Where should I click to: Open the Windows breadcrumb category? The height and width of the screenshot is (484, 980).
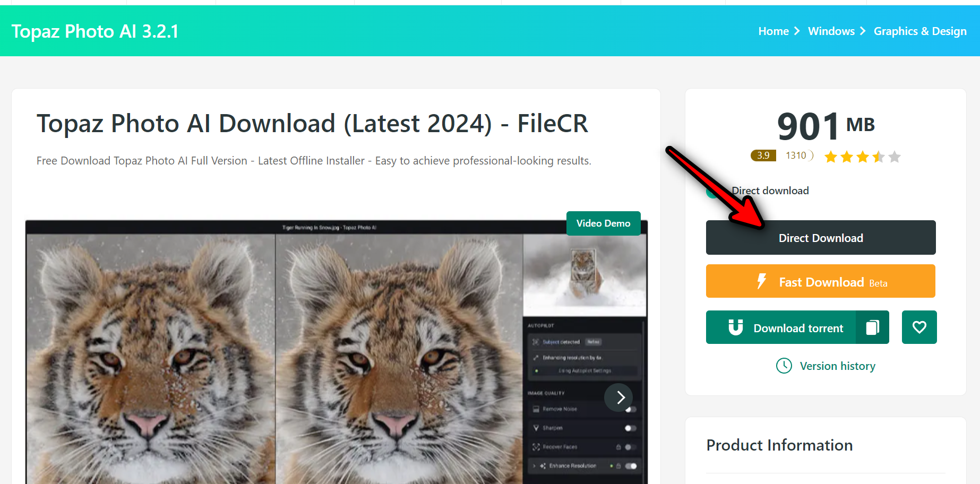click(x=831, y=31)
